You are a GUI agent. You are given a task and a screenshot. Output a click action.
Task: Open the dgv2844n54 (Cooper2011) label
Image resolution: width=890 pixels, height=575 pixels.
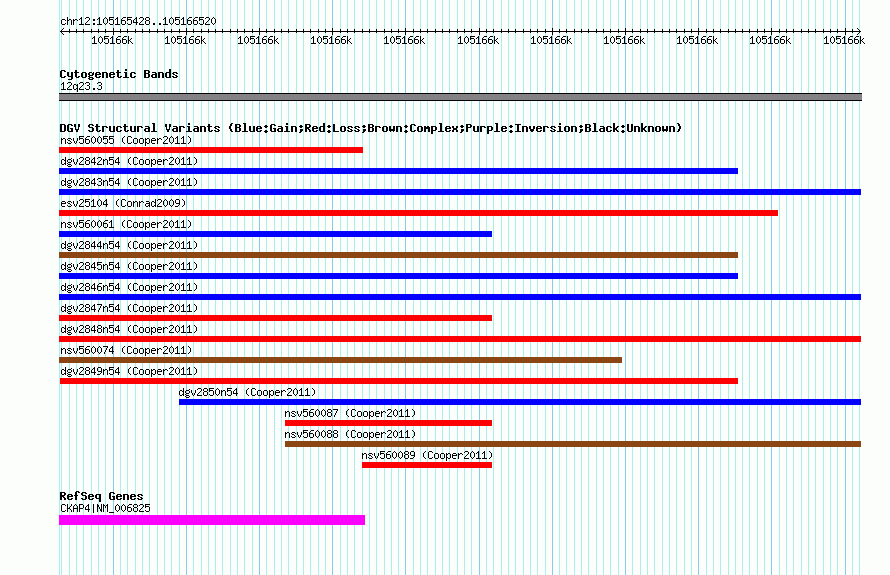tap(129, 245)
